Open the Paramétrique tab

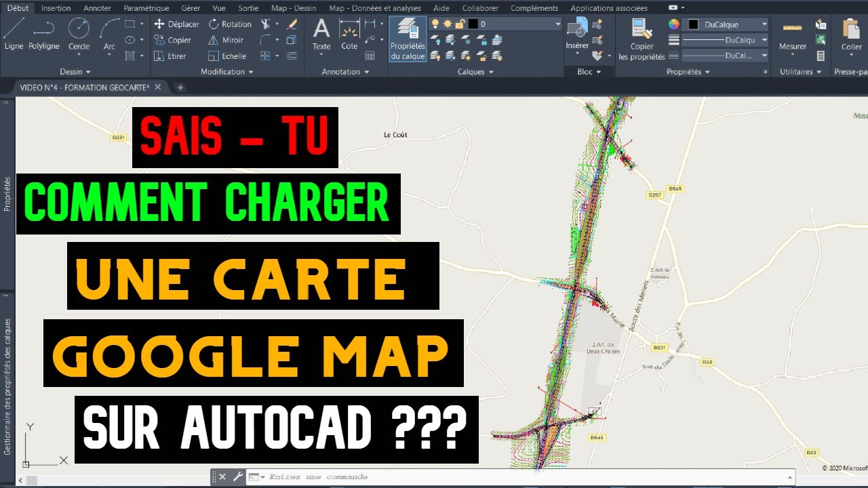[x=146, y=8]
